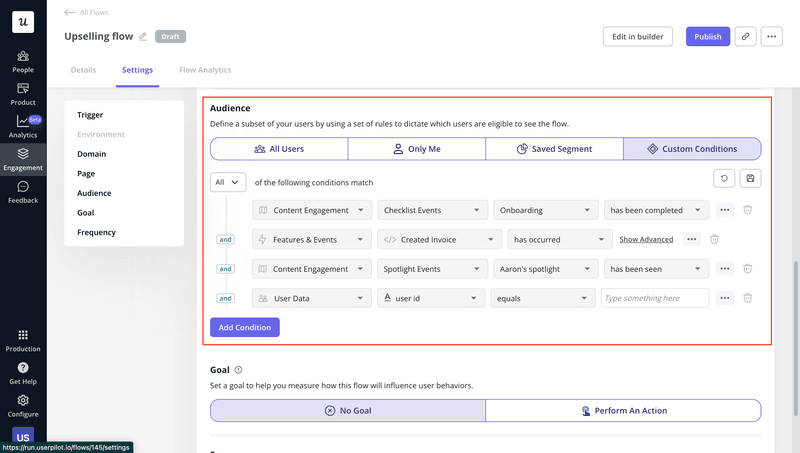The width and height of the screenshot is (800, 453).
Task: Open the more options menu beside Publish
Action: coord(771,37)
